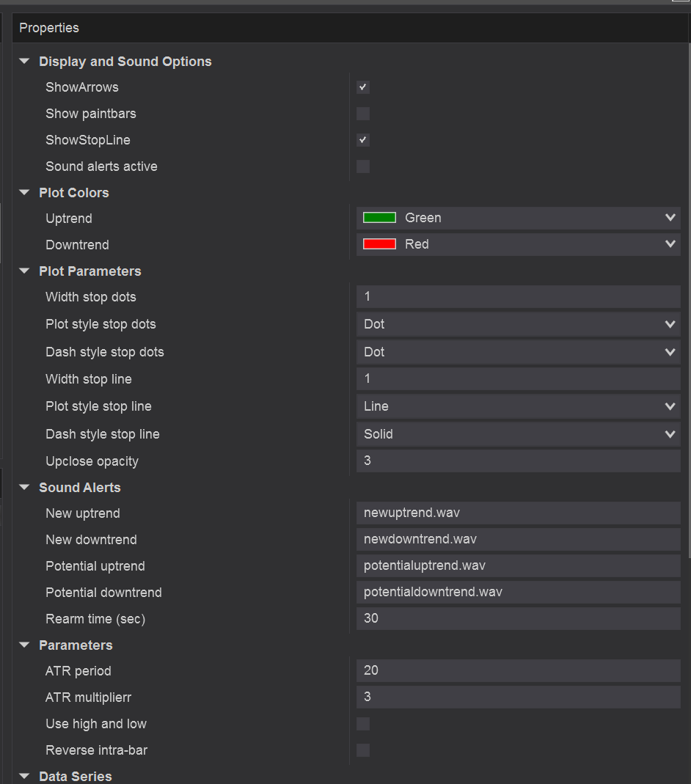The height and width of the screenshot is (784, 691).
Task: Click the ATR period input field
Action: coord(518,670)
